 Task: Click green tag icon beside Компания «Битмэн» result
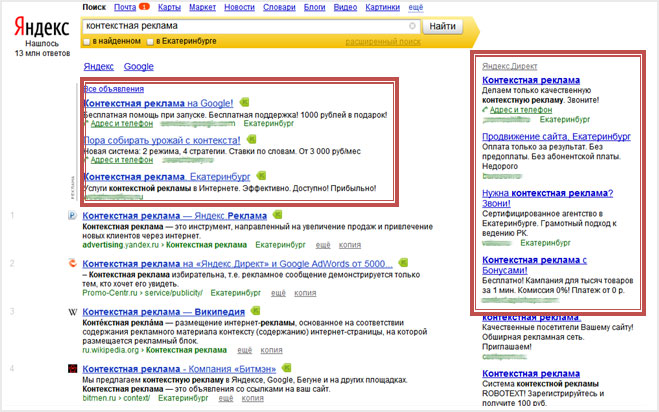(286, 368)
